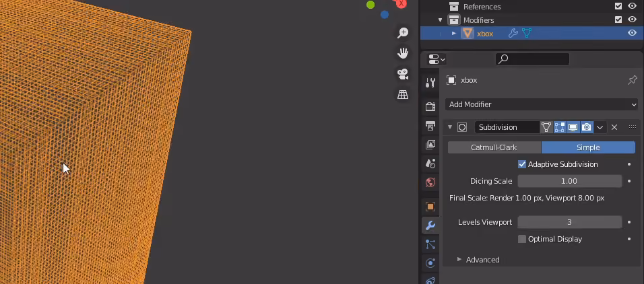Collapse the Subdivision modifier panel
The height and width of the screenshot is (284, 644).
pos(450,127)
